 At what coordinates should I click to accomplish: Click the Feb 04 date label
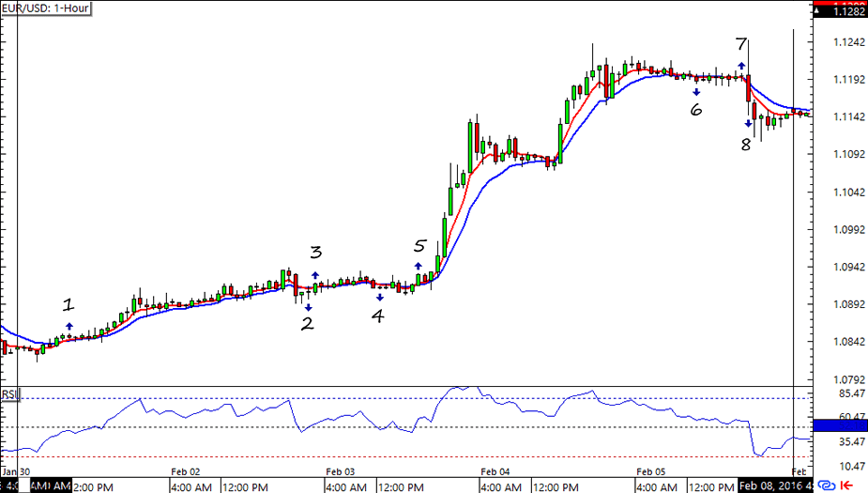495,472
